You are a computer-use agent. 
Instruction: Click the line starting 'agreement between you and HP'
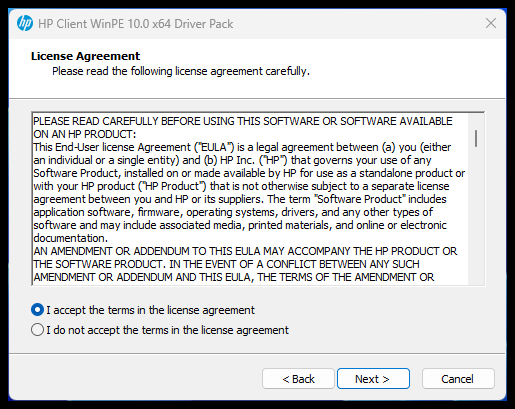[x=240, y=199]
